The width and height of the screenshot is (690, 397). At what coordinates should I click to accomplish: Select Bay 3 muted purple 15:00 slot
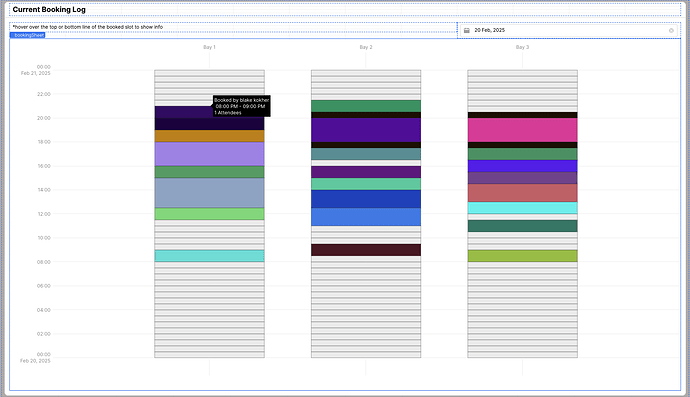(x=522, y=178)
